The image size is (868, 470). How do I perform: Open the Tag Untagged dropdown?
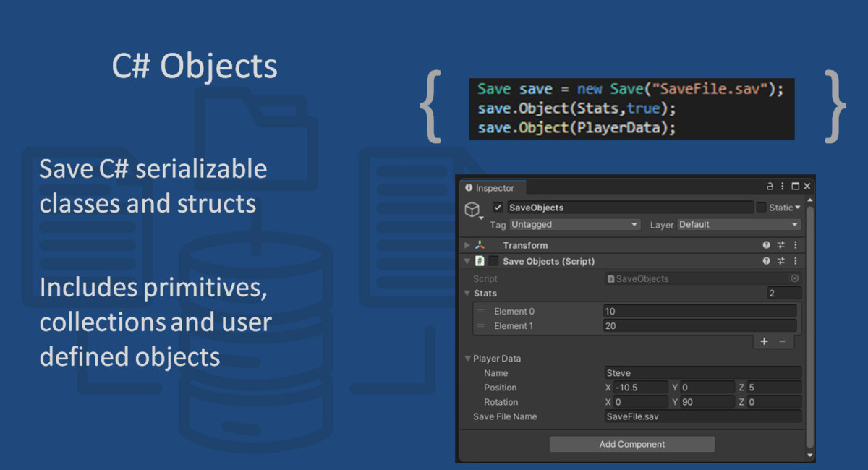pos(574,224)
